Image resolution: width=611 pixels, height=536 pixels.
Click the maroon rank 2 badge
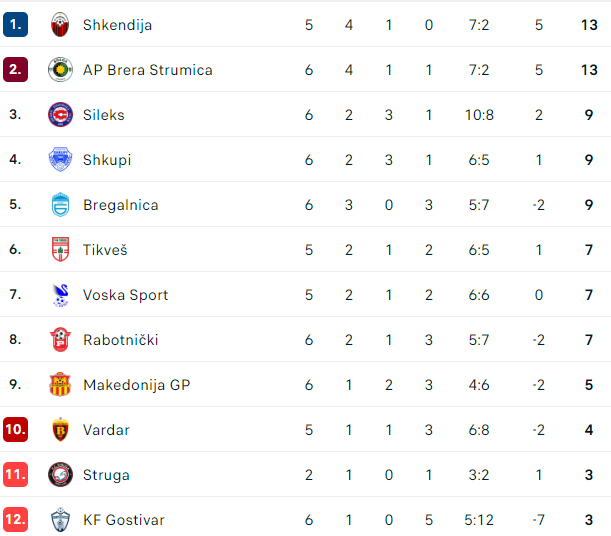tap(16, 70)
